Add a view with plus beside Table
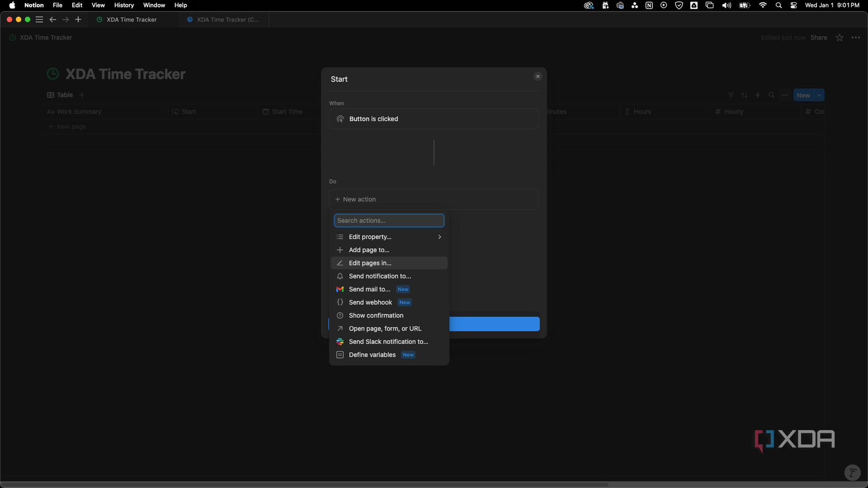The width and height of the screenshot is (868, 488). (x=82, y=95)
